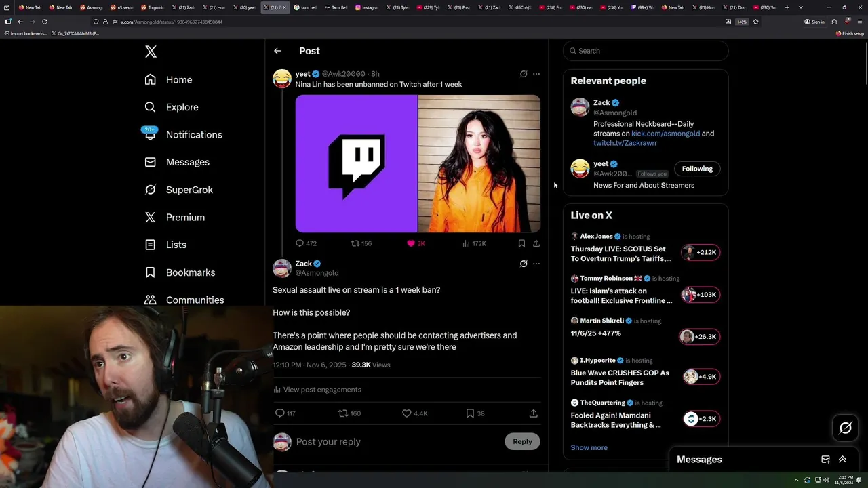The height and width of the screenshot is (488, 868).
Task: Open more options on yeet's post
Action: [536, 74]
